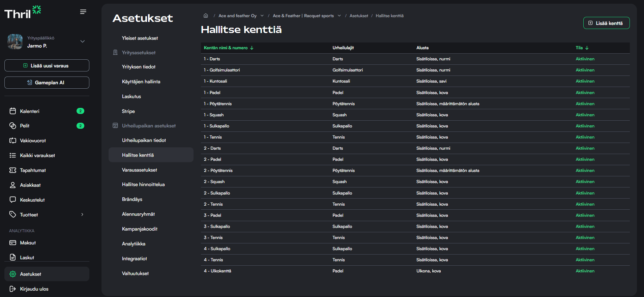
Task: Click the Lisää uusi varaus button
Action: point(47,66)
